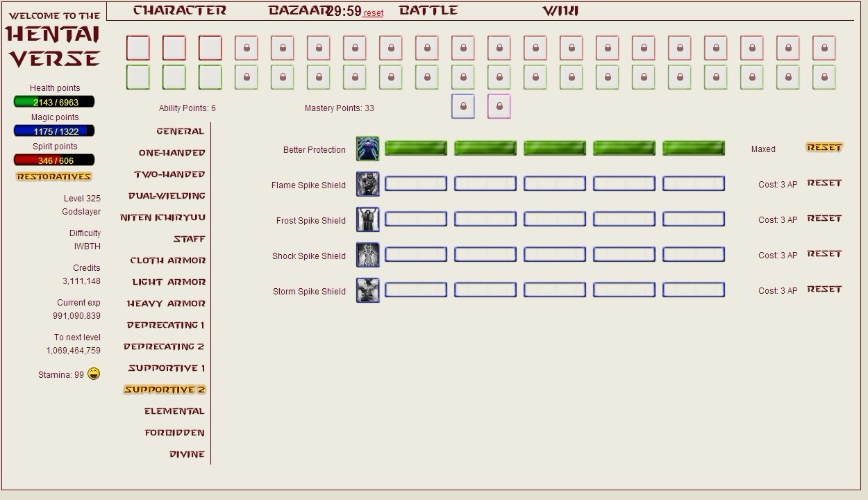
Task: Open the Battle menu
Action: click(428, 10)
